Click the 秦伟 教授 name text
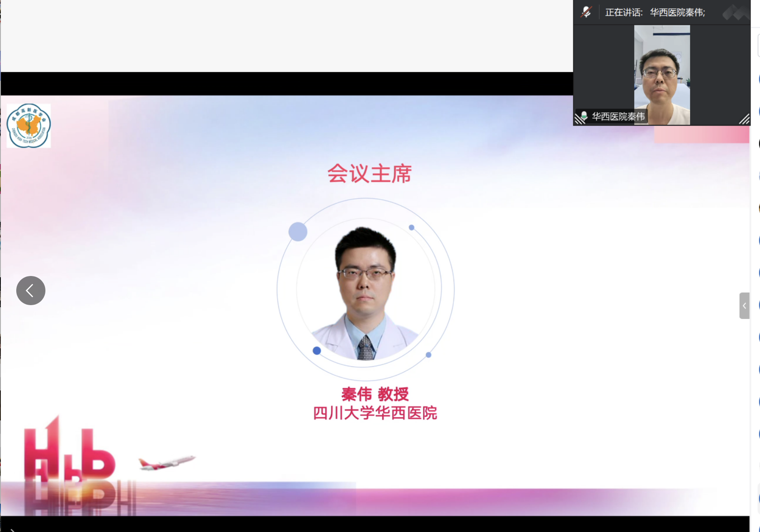The height and width of the screenshot is (532, 760). (x=375, y=394)
